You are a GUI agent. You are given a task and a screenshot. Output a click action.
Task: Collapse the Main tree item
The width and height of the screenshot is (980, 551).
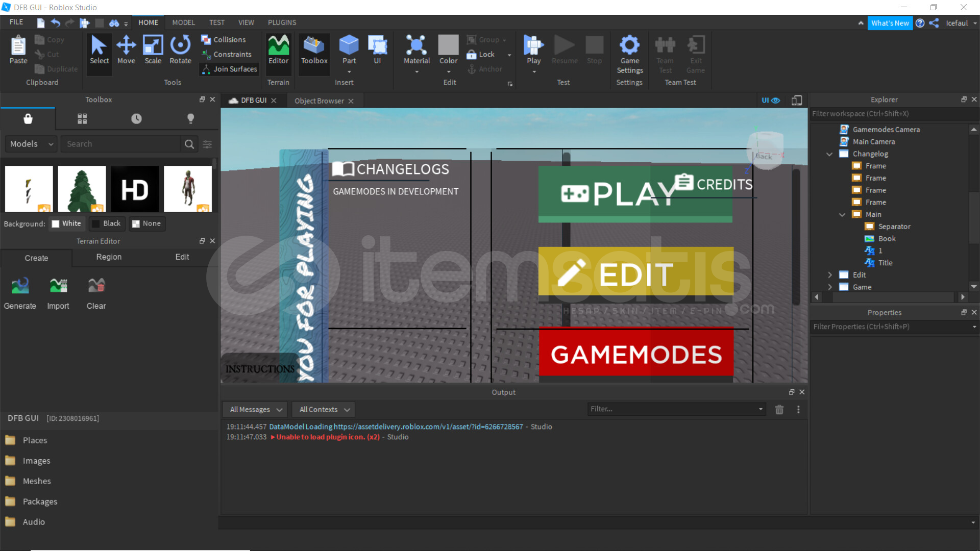pos(842,215)
